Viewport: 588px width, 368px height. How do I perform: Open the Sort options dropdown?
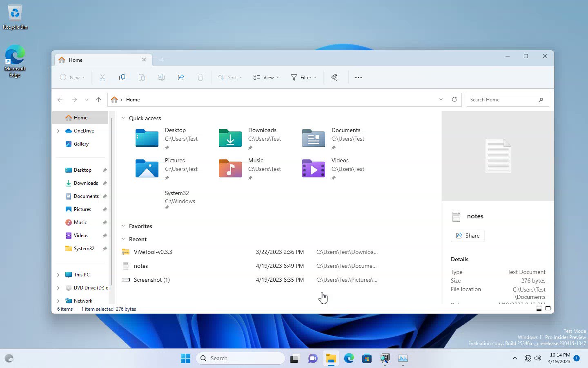229,77
